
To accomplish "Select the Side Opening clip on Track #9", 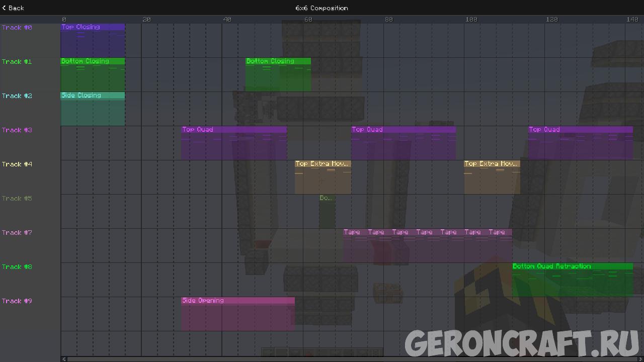I will point(237,313).
